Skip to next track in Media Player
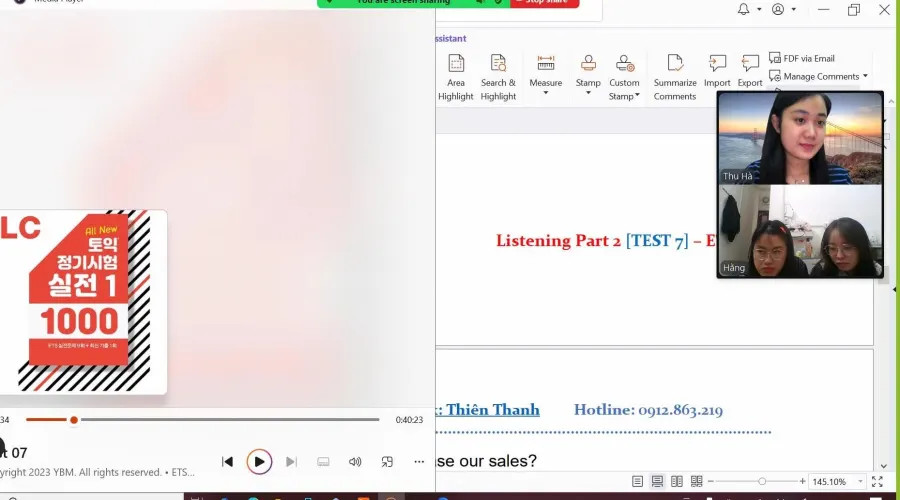The width and height of the screenshot is (900, 500). (291, 462)
